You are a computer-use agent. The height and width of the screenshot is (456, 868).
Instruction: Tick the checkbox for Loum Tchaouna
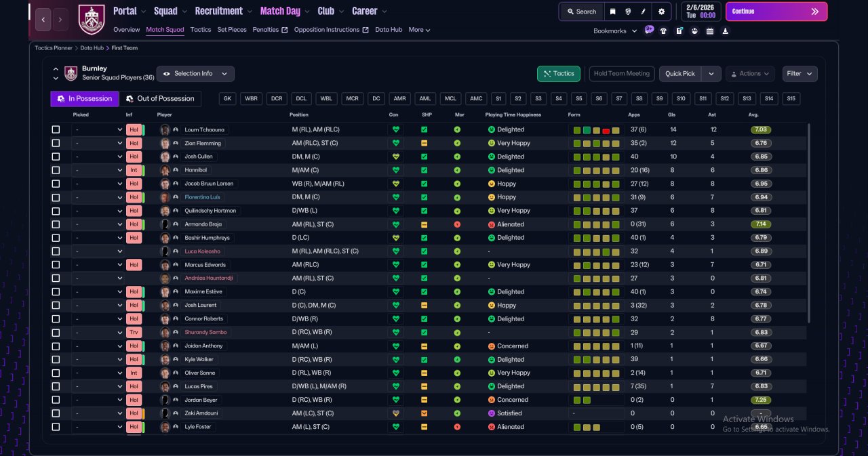coord(56,129)
